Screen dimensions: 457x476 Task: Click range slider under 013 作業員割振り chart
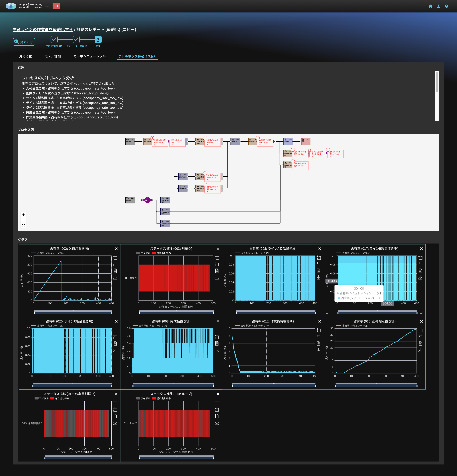tap(78, 457)
